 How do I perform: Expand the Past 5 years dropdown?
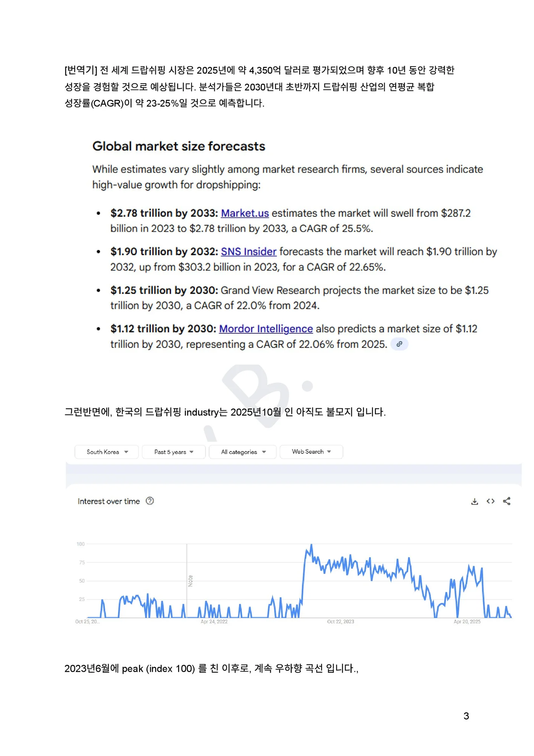tap(174, 452)
